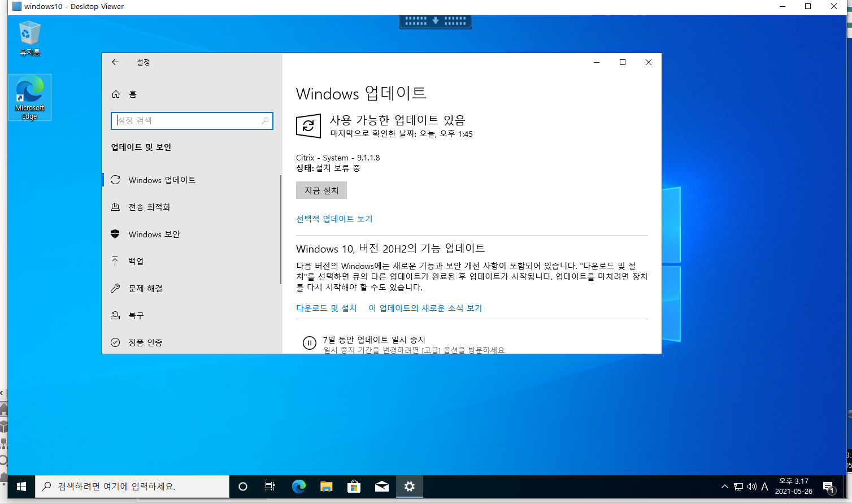
Task: Open the notification center icon
Action: click(829, 487)
